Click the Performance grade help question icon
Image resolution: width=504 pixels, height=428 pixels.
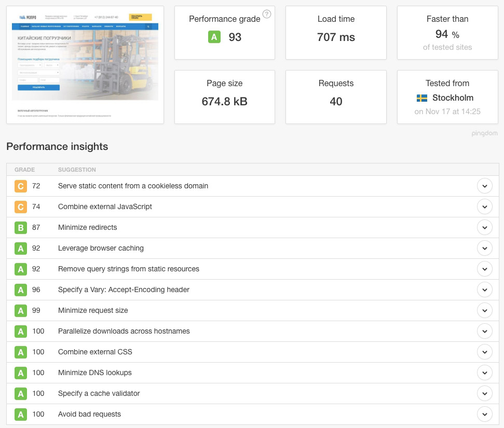point(267,14)
